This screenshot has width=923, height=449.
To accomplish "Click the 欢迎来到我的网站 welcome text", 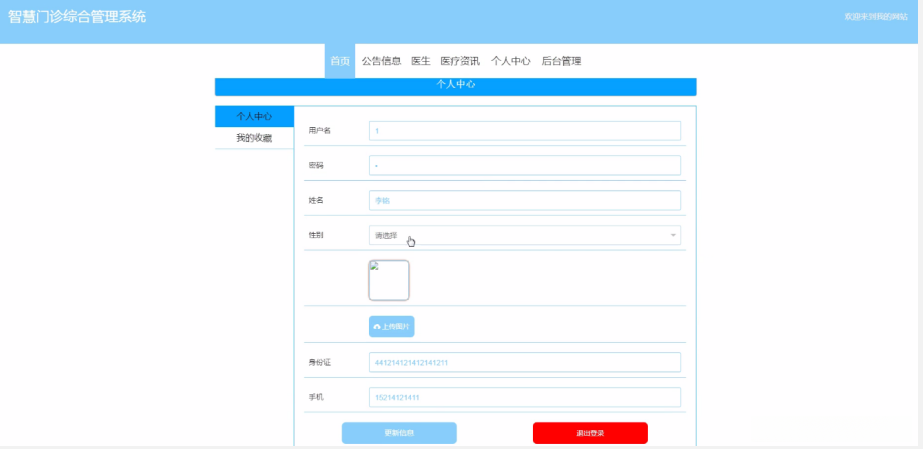I will (876, 16).
